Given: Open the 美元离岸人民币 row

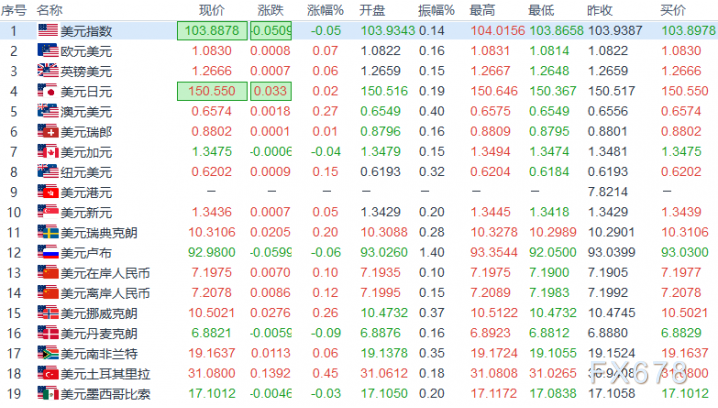Looking at the screenshot, I should (x=359, y=293).
